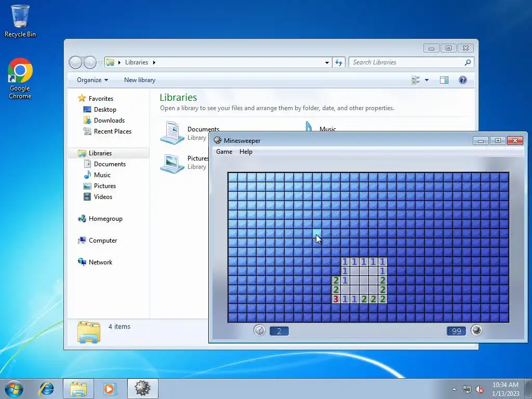Switch to Windows Explorer taskbar button

click(78, 389)
